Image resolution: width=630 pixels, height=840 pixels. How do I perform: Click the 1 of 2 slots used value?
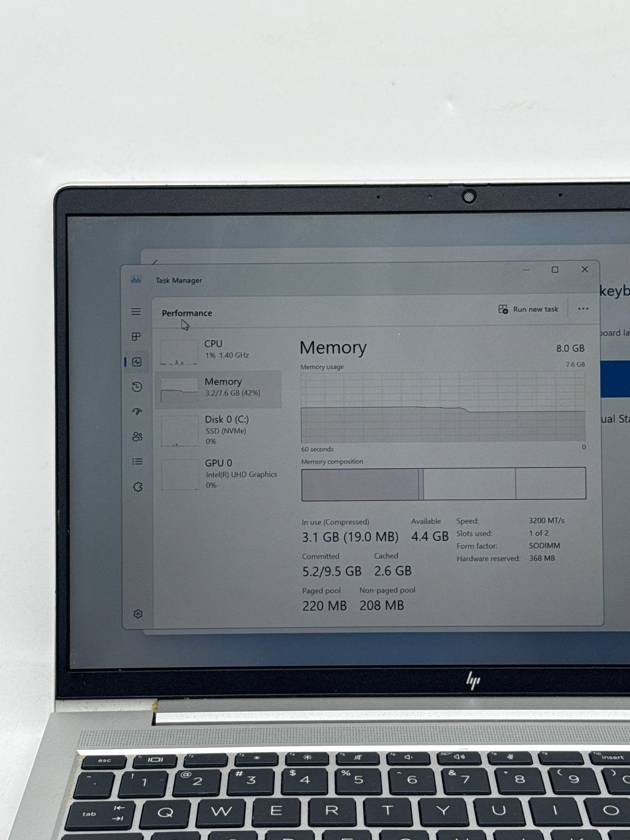click(x=539, y=533)
